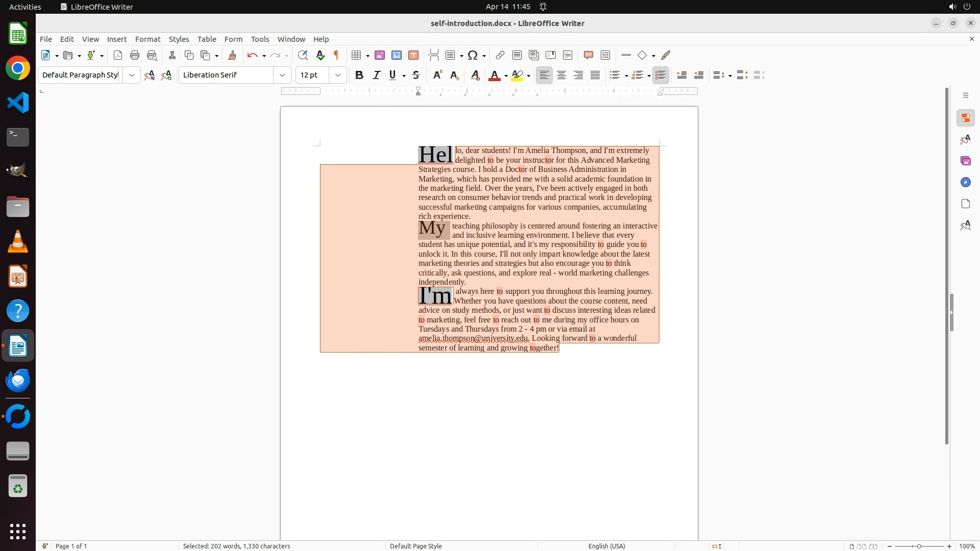The image size is (980, 551).
Task: Click the Insert Image icon
Action: tap(380, 55)
